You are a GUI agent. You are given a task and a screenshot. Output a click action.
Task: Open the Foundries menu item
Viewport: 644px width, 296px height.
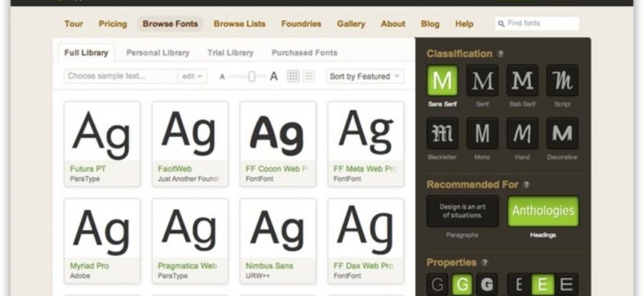coord(301,24)
